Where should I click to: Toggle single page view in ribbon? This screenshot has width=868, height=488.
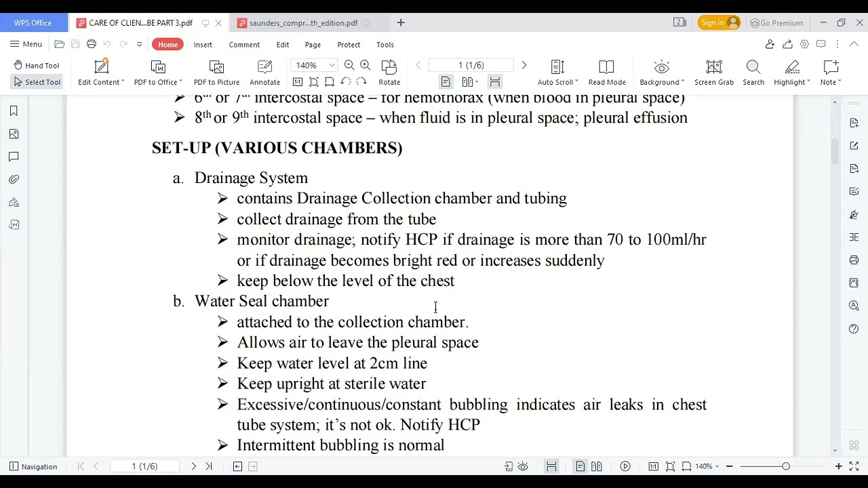pos(446,82)
